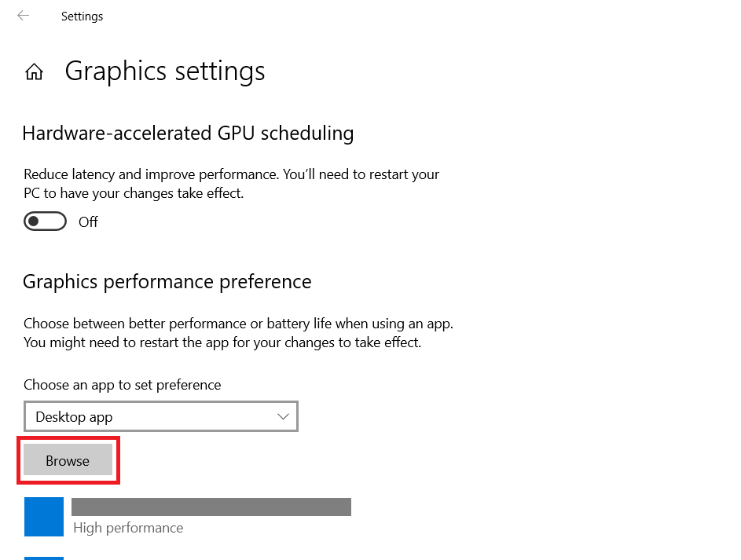
Task: Click the Graphics performance preference heading
Action: [167, 283]
